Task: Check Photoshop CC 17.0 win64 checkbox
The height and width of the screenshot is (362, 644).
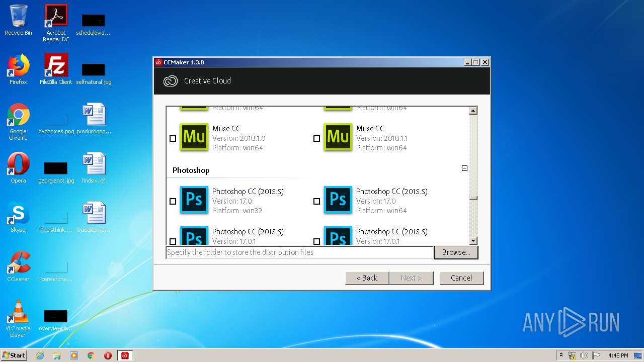Action: click(316, 201)
